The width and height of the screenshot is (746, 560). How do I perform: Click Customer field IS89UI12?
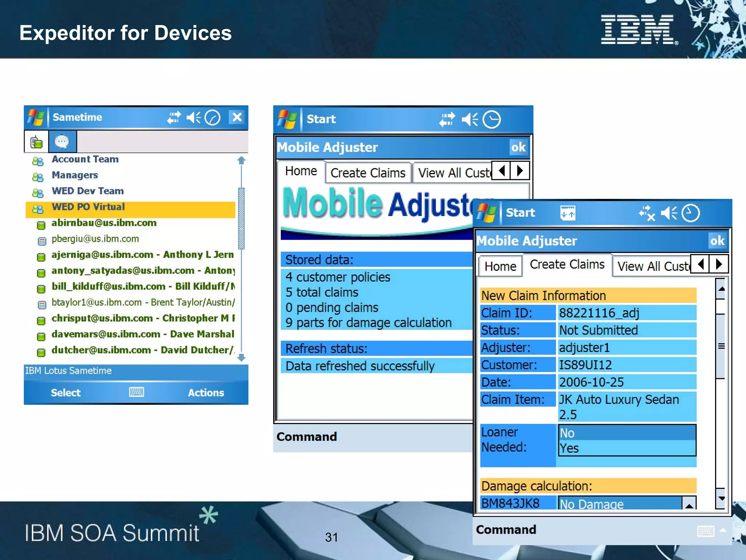click(x=627, y=365)
